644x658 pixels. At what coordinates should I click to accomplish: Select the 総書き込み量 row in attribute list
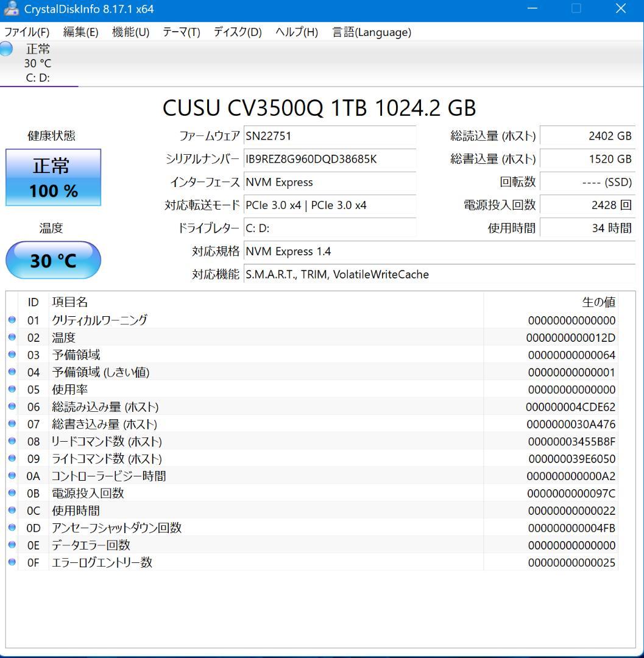[244, 424]
